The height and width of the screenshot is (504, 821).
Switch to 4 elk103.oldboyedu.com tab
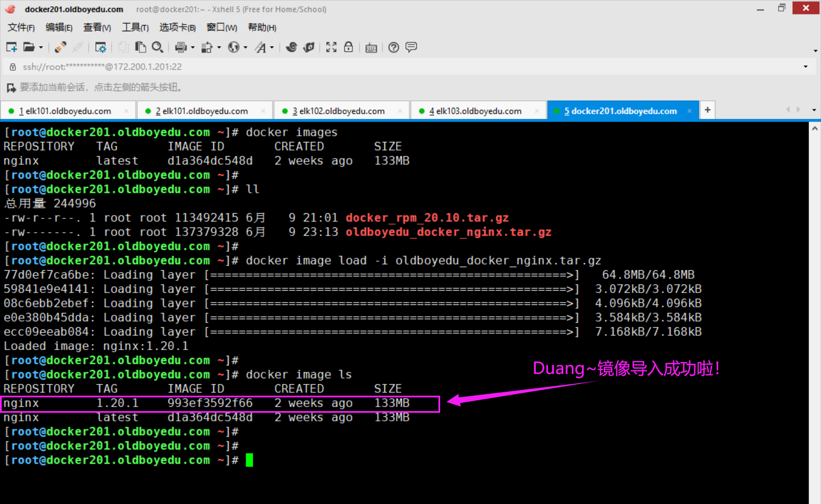coord(475,111)
